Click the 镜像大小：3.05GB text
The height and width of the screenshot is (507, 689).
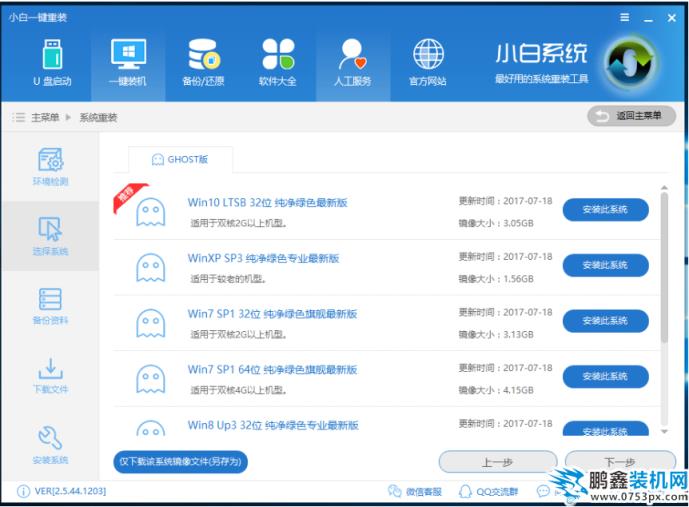point(496,223)
